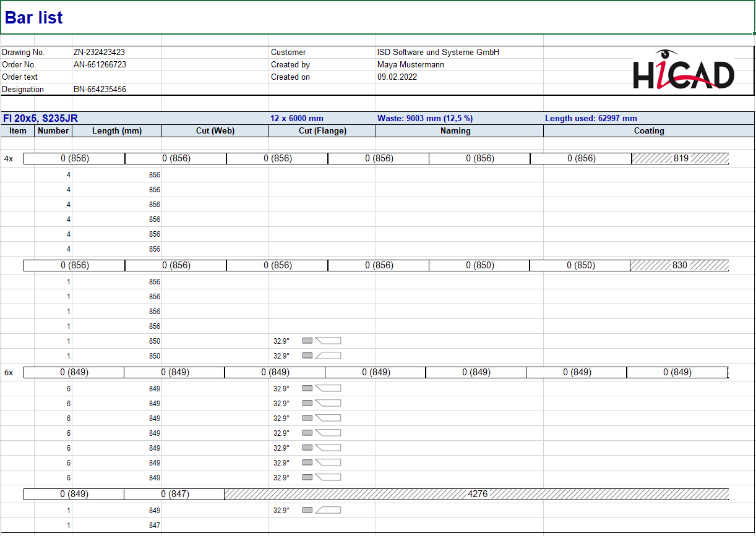Select the 'Fl 20x5, S235JR' profile heading
Image resolution: width=756 pixels, height=536 pixels.
pos(41,118)
